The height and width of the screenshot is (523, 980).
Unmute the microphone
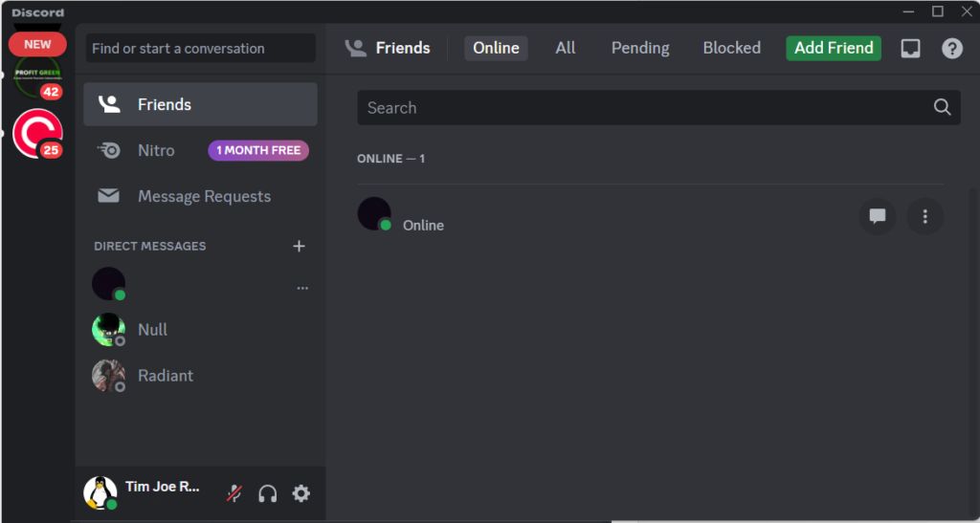click(x=234, y=493)
